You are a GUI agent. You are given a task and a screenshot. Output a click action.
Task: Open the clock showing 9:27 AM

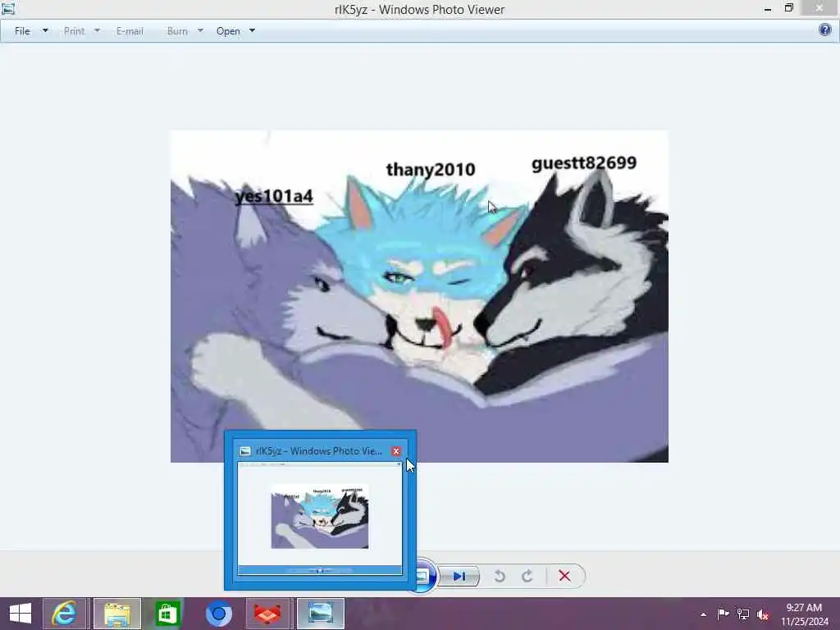coord(804,614)
